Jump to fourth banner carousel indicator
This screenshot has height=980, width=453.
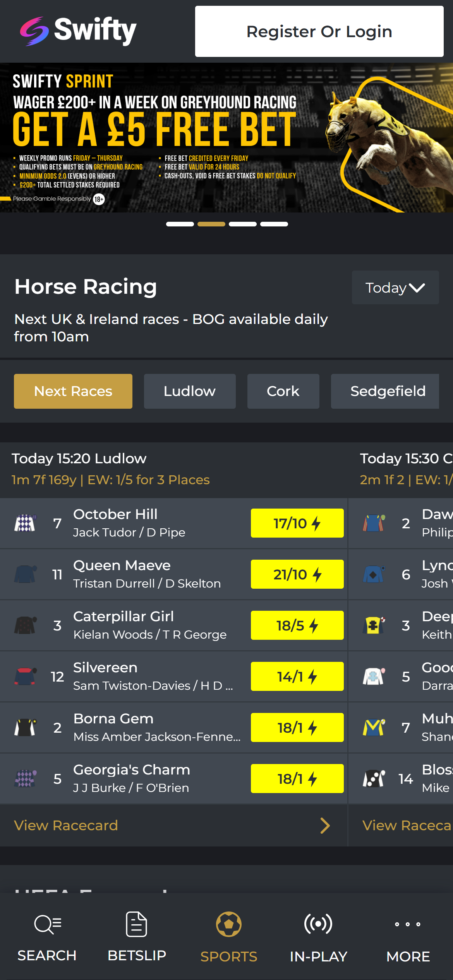(x=274, y=224)
